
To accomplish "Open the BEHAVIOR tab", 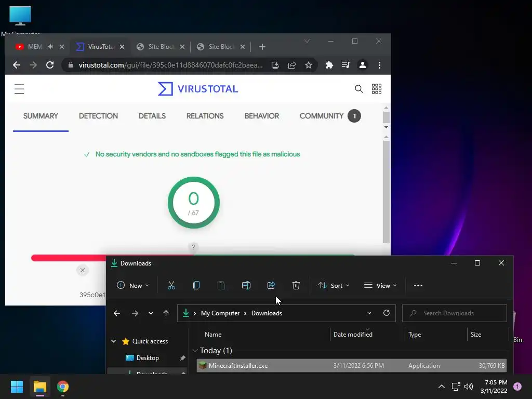I will (x=262, y=116).
